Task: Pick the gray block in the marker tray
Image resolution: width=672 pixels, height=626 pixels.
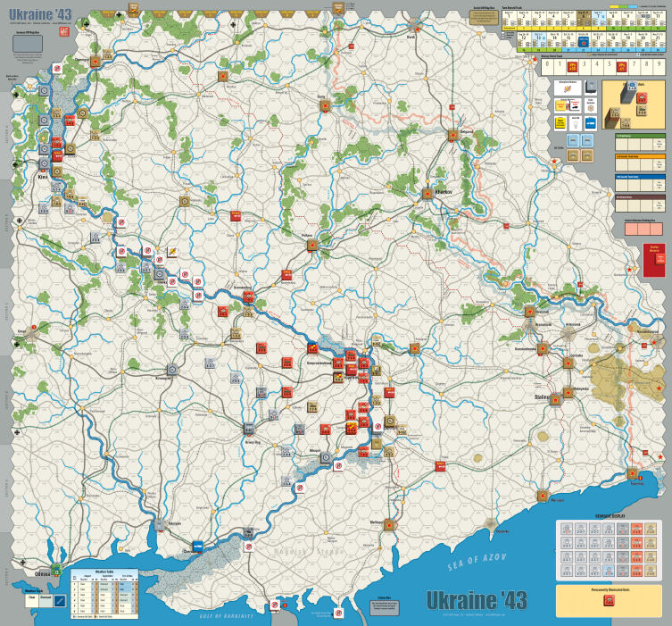Action: (x=591, y=87)
